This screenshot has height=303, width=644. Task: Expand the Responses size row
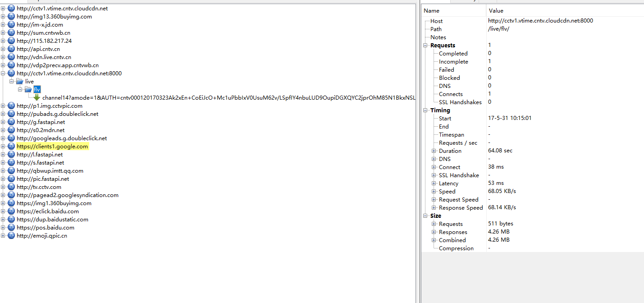coord(434,232)
